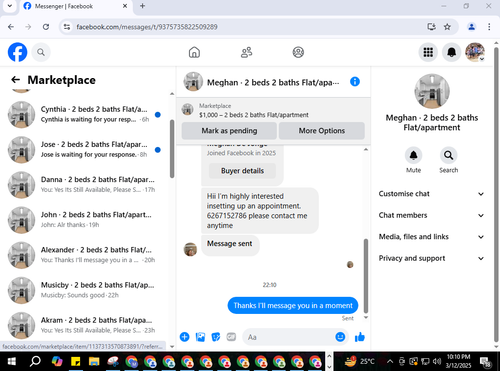The height and width of the screenshot is (371, 500).
Task: Click Mark as pending button
Action: pos(229,131)
